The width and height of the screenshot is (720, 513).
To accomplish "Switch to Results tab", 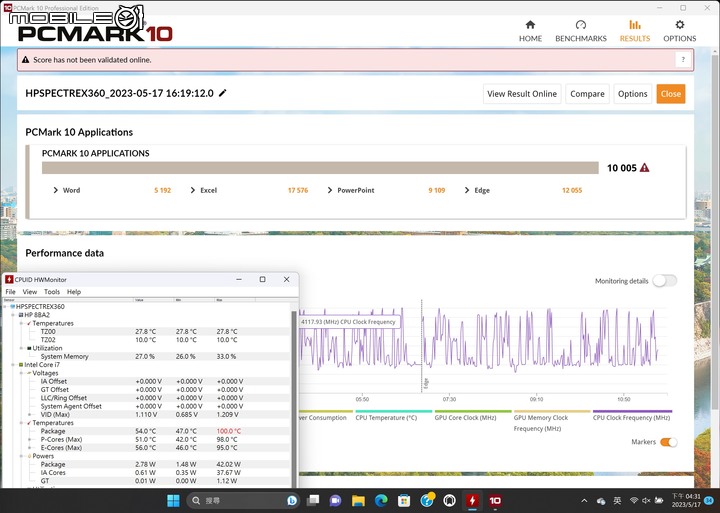I will [635, 31].
